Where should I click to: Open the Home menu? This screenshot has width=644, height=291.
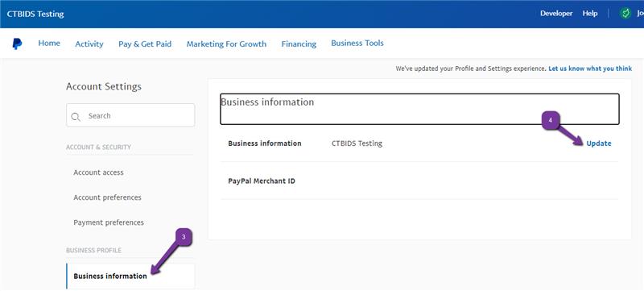click(49, 44)
